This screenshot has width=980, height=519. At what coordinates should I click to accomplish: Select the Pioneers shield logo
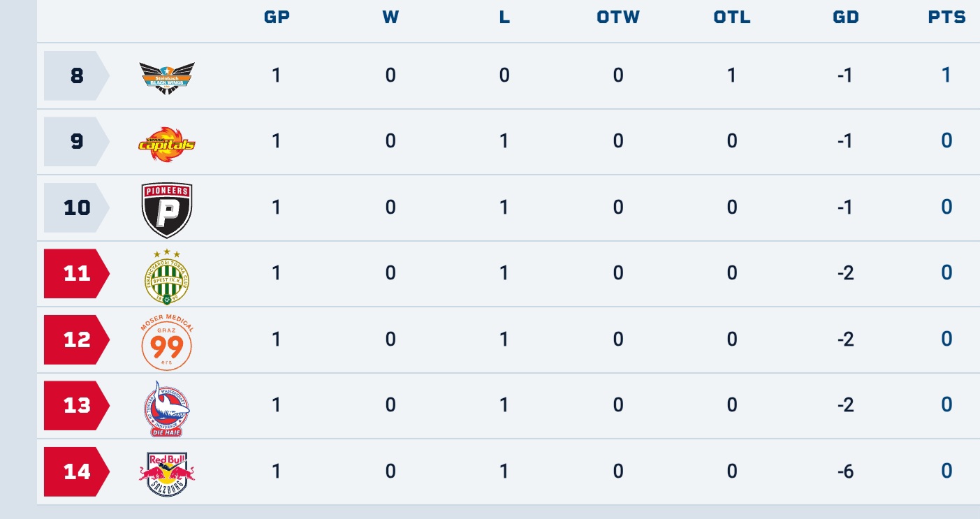167,210
